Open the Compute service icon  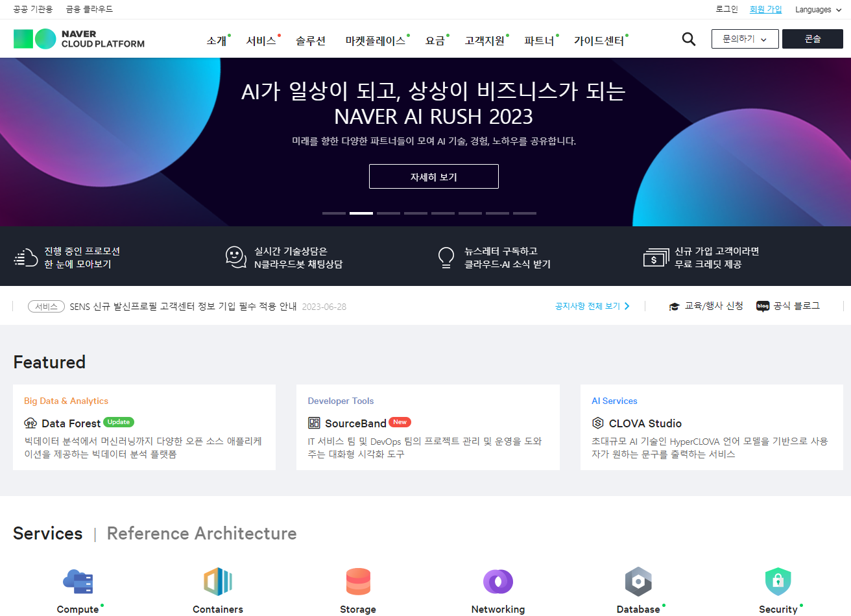[78, 582]
